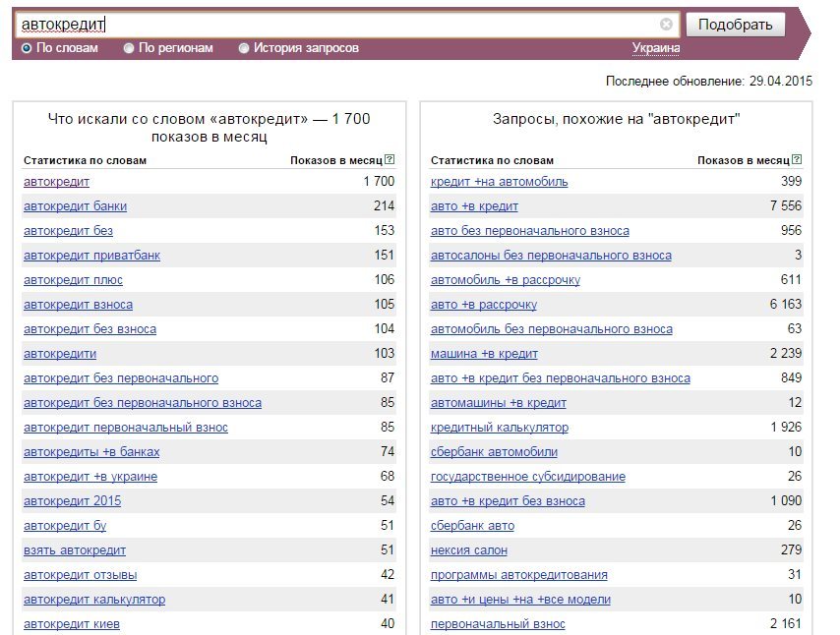840x635 pixels.
Task: Open the 'взять автокредит' keyword link
Action: pyautogui.click(x=75, y=550)
